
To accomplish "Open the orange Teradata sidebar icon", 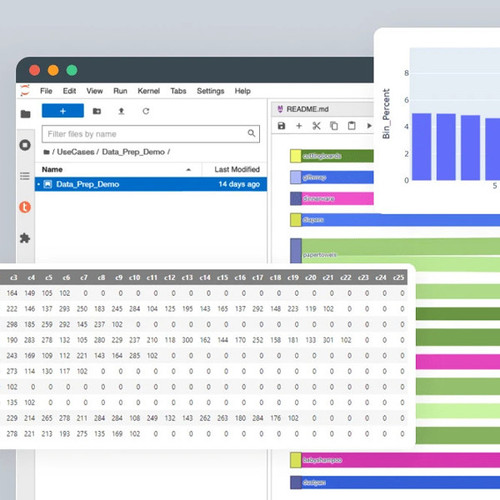I will pyautogui.click(x=25, y=207).
